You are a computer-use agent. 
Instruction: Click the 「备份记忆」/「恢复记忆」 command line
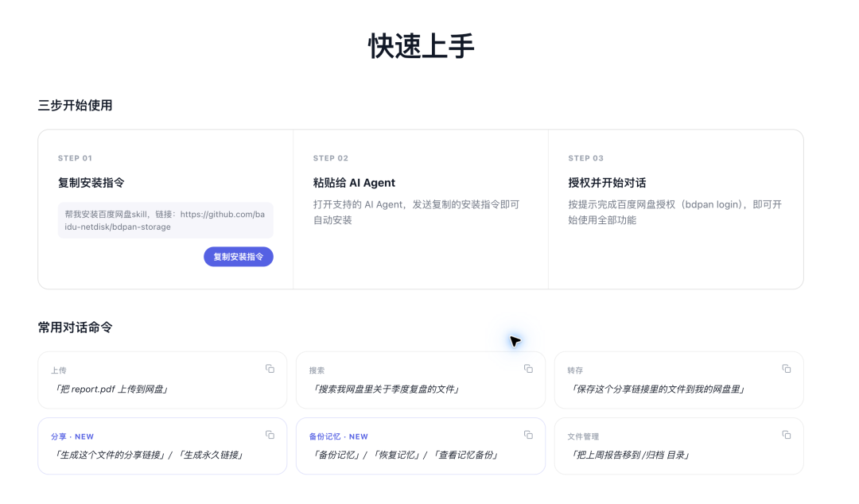[x=405, y=455]
